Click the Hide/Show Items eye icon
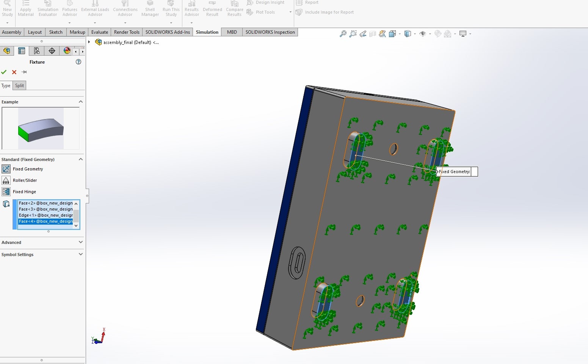 pos(423,34)
